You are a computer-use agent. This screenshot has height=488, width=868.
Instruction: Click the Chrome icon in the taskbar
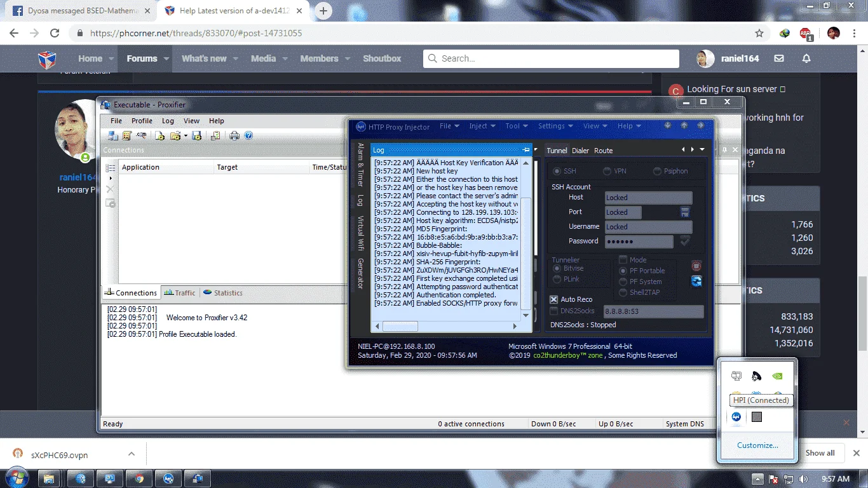[139, 478]
